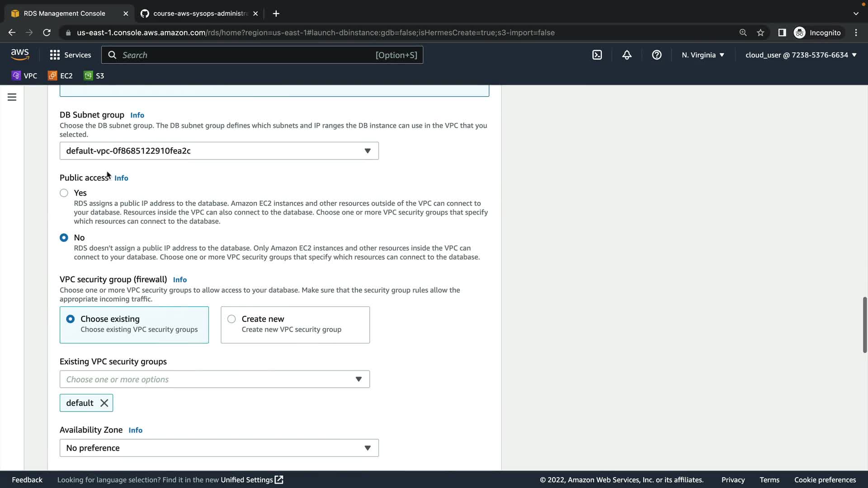Open the N. Virginia region menu
This screenshot has height=488, width=868.
[x=703, y=55]
